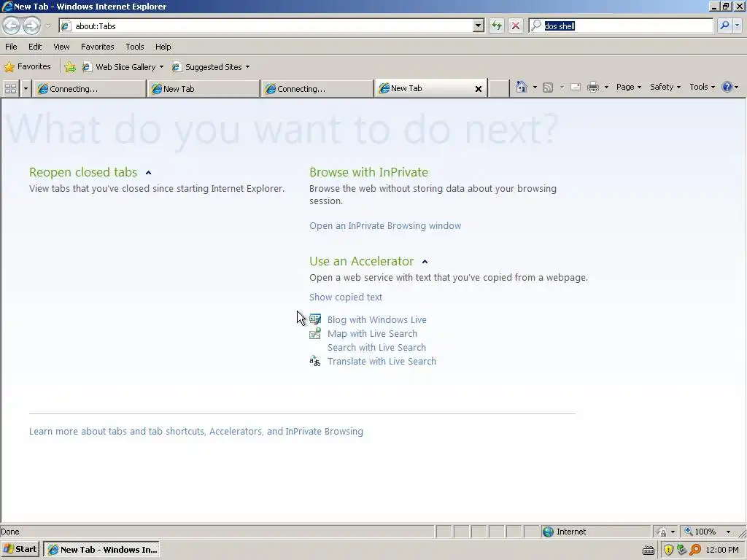Open the recent pages dropdown arrow
The image size is (747, 560).
(47, 26)
